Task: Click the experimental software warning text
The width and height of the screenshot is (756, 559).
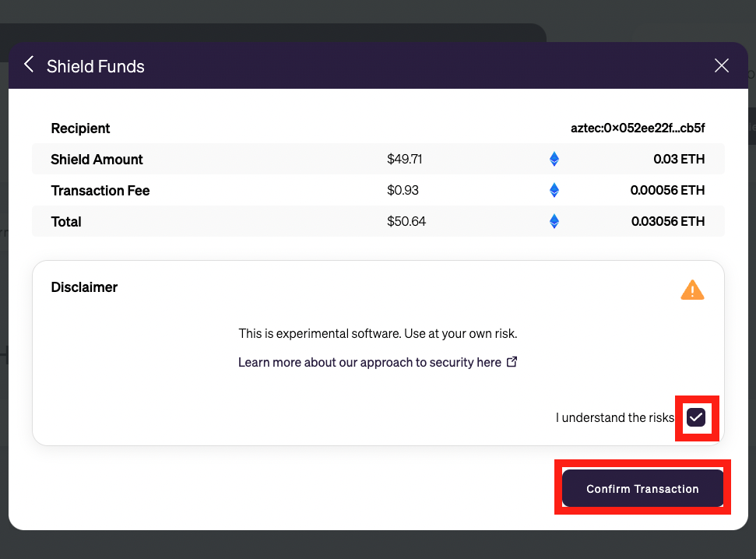Action: 378,333
